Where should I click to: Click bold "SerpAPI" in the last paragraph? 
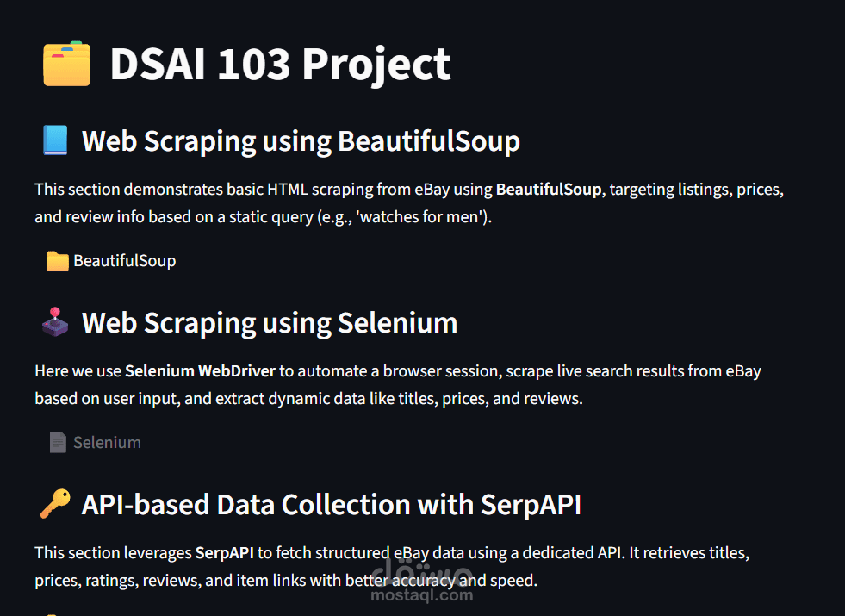pos(223,553)
